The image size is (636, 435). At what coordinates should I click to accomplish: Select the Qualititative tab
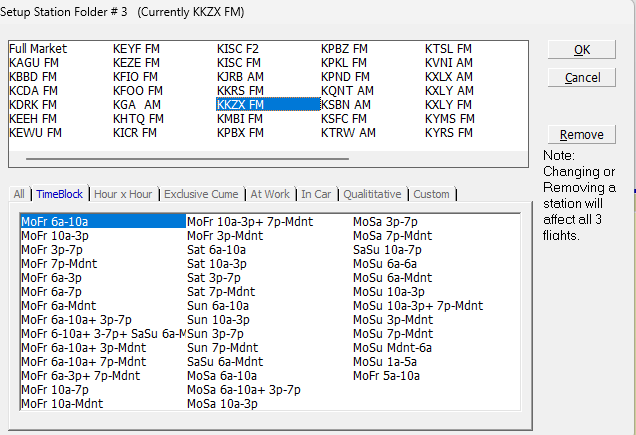(372, 194)
